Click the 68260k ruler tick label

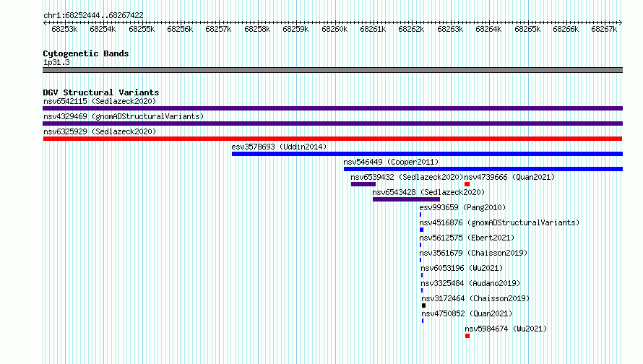tap(335, 30)
